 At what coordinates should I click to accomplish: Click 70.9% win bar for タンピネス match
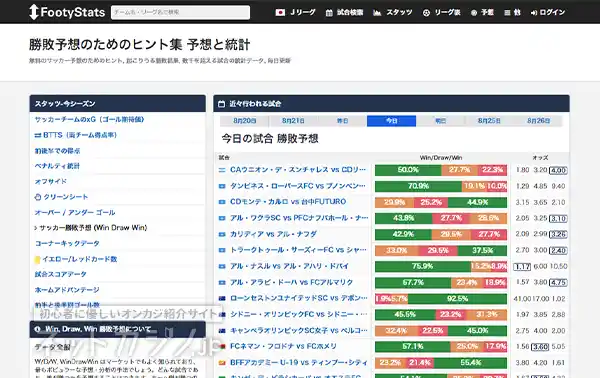pos(418,186)
